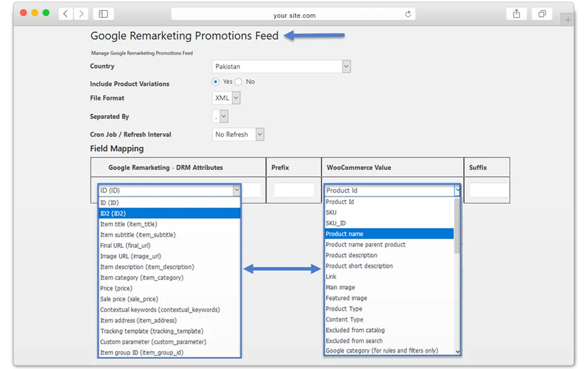Choose Contextual keywords (contextual_keywords) option
588x369 pixels.
(x=169, y=310)
